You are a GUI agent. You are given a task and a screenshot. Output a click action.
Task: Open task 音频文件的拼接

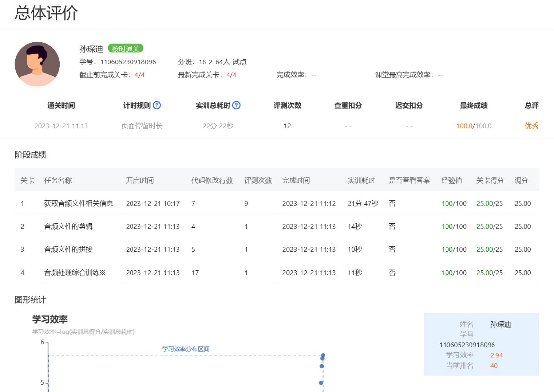(68, 249)
